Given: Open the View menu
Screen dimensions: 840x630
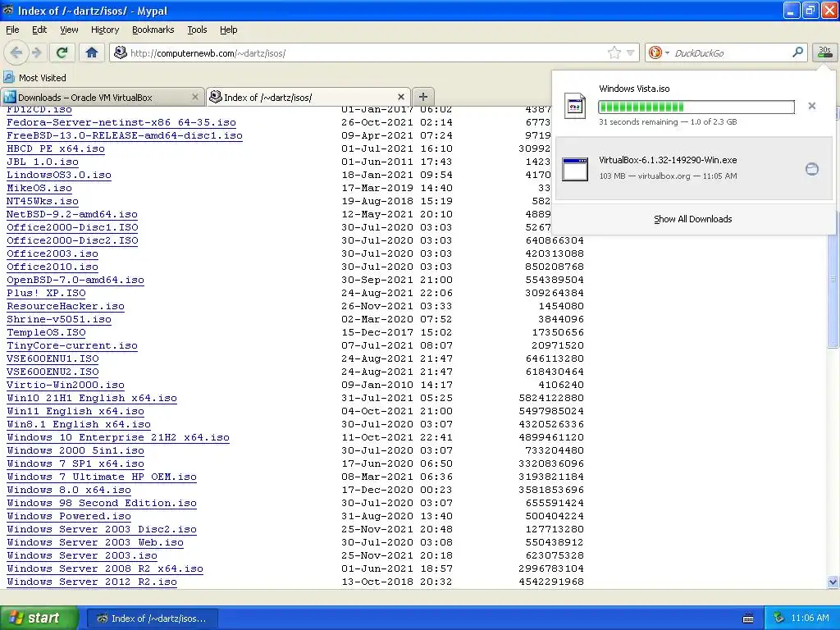Looking at the screenshot, I should (x=69, y=30).
